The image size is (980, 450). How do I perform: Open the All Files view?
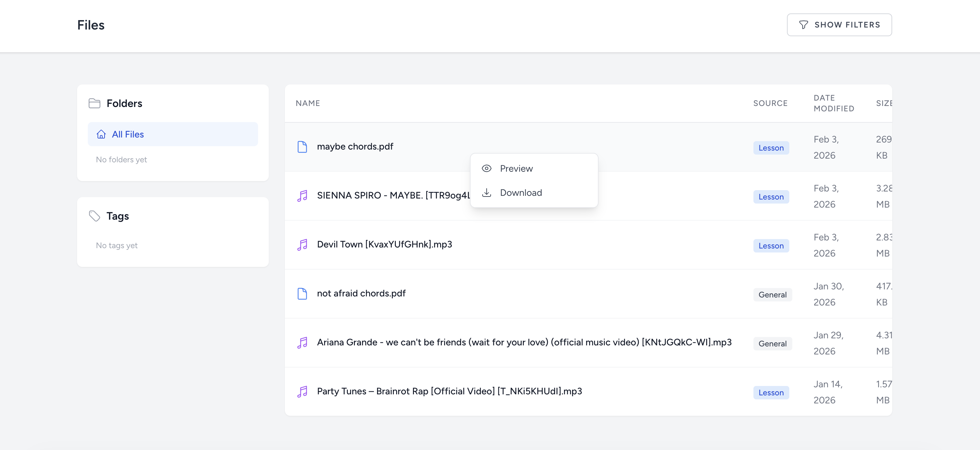coord(127,134)
